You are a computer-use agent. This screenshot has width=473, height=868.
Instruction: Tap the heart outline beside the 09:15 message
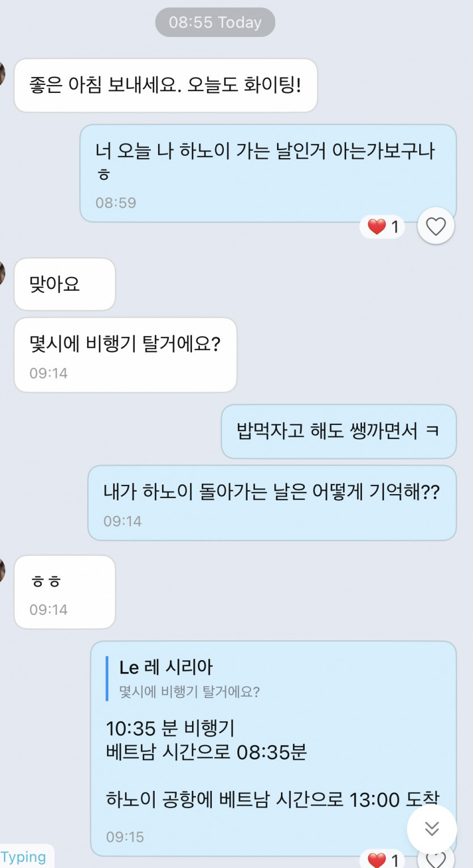coord(436,860)
